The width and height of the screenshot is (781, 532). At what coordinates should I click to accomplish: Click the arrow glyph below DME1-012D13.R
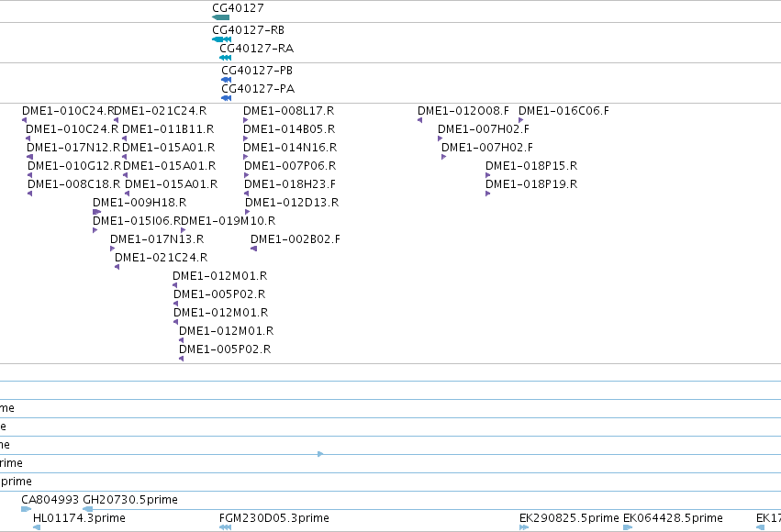(248, 212)
